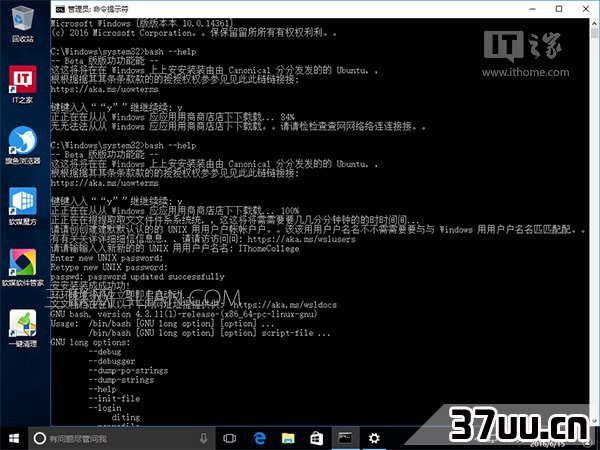The height and width of the screenshot is (450, 600).
Task: Launch the IT之家 desktop shortcut
Action: point(23,84)
